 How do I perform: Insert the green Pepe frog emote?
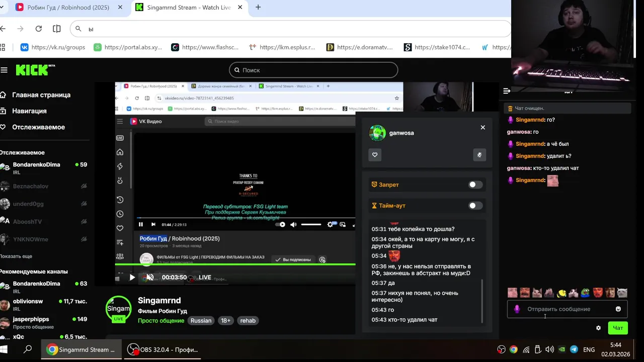pyautogui.click(x=585, y=293)
